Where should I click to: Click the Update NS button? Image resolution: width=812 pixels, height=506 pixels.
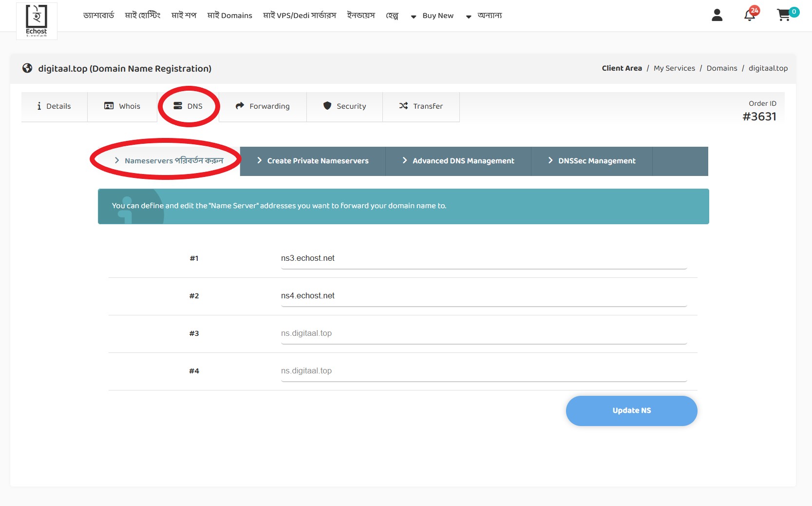(x=632, y=411)
